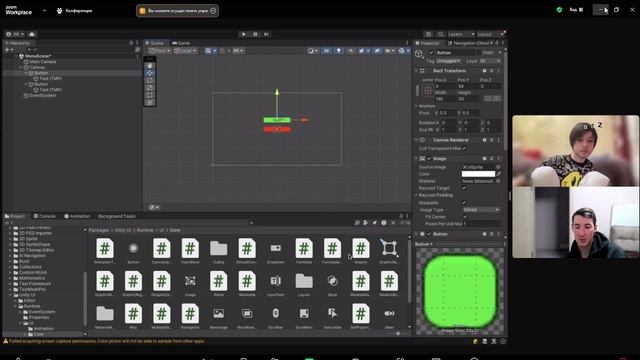This screenshot has width=640, height=360.
Task: Click the Unity search icon in top toolbar
Action: [440, 34]
